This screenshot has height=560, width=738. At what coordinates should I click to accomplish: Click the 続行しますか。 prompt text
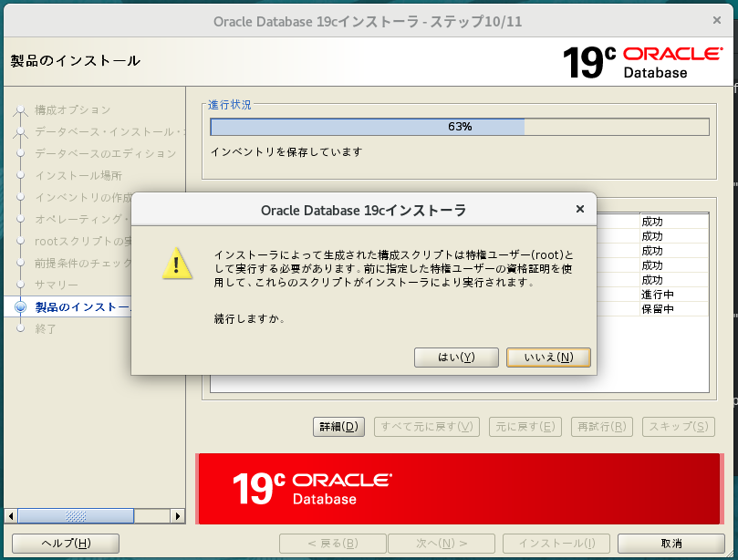pyautogui.click(x=250, y=318)
